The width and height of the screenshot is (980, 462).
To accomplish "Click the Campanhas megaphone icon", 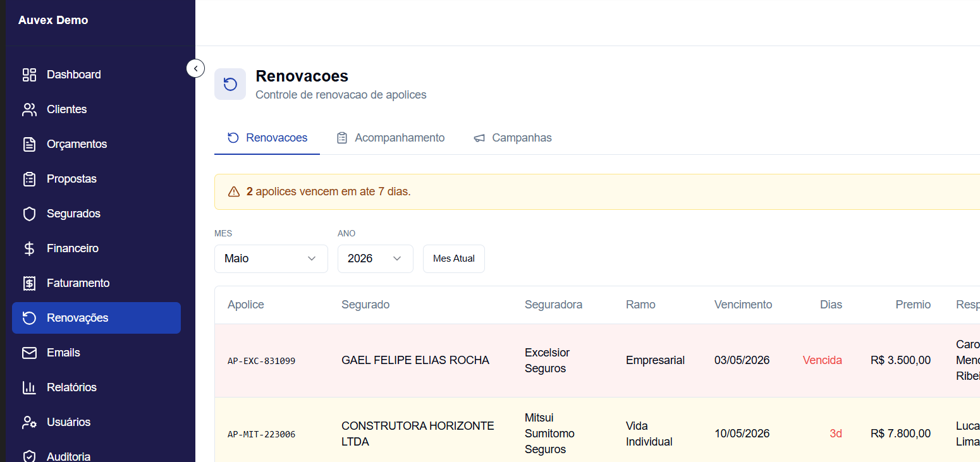I will pos(479,138).
